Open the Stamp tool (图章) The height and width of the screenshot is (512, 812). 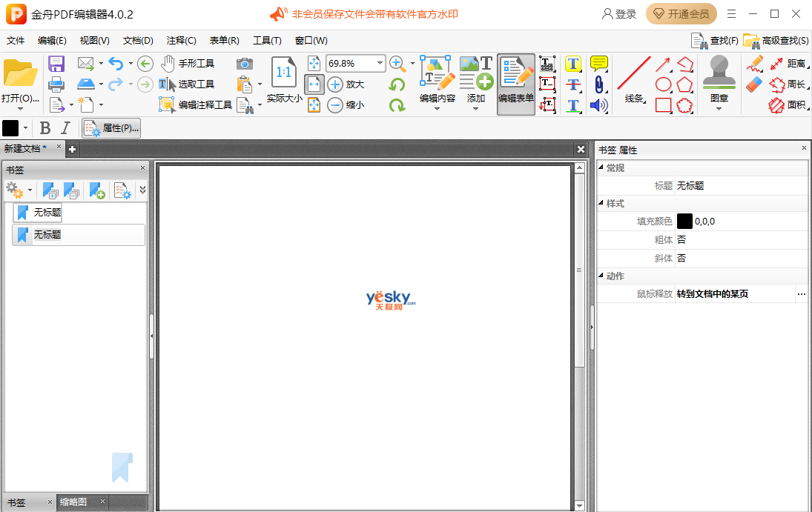(719, 82)
